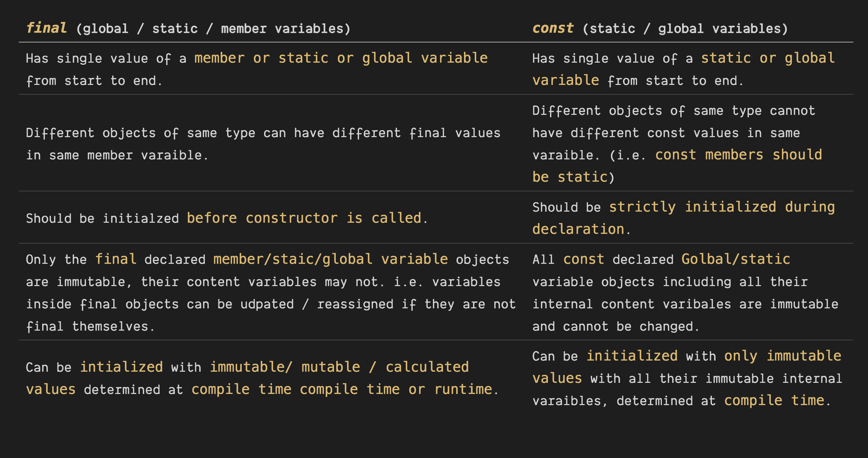Click the italic 'const' header keyword
This screenshot has height=458, width=868.
coord(553,28)
